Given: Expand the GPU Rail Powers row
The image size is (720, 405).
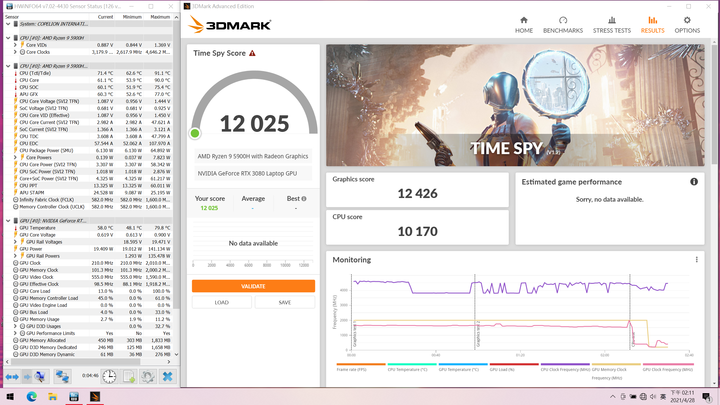Looking at the screenshot, I should click(x=15, y=256).
